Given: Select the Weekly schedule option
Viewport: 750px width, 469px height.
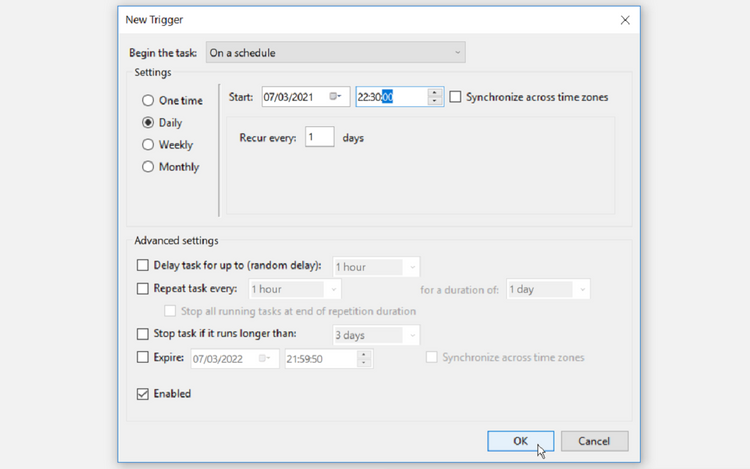Looking at the screenshot, I should click(x=148, y=145).
